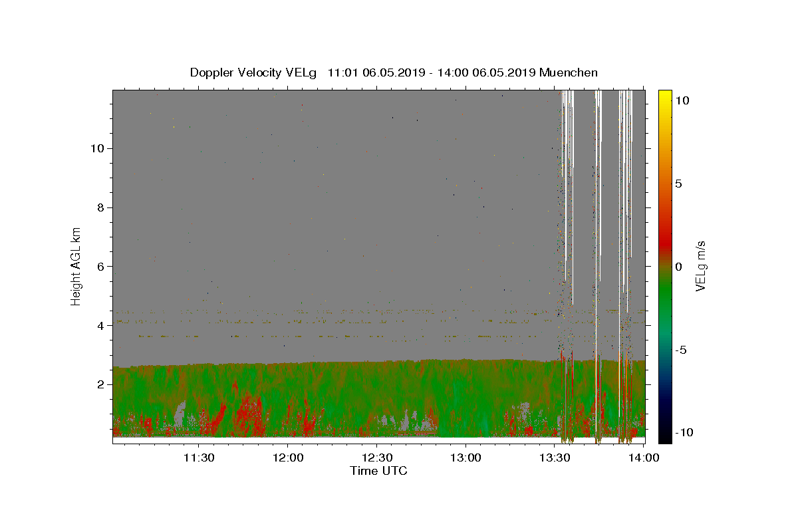Click the 12:00 time tick label
This screenshot has width=798, height=532.
click(x=287, y=458)
